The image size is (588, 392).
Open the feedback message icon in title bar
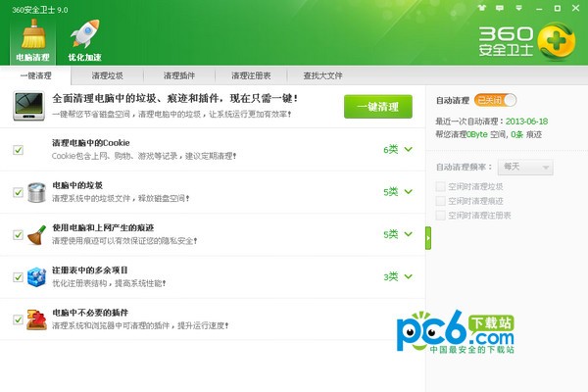point(500,8)
